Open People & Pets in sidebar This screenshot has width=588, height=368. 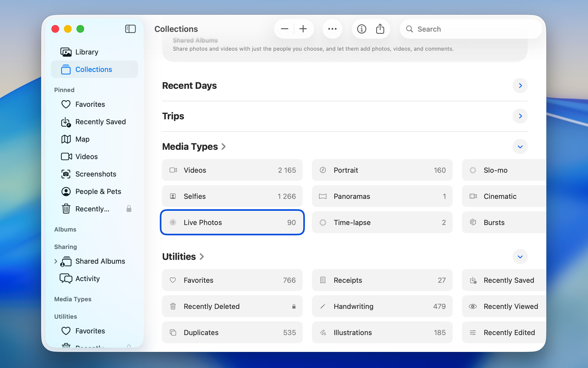[x=94, y=191]
